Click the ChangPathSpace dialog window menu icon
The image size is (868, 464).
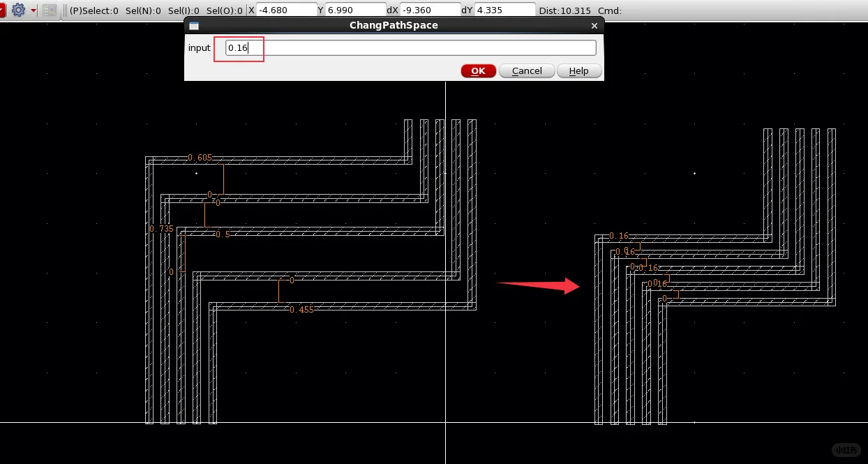click(194, 26)
